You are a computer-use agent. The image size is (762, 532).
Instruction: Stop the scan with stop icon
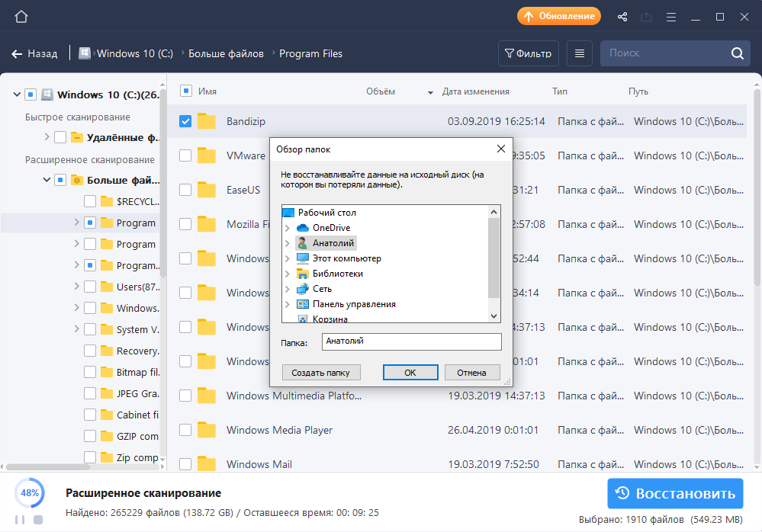pyautogui.click(x=38, y=520)
